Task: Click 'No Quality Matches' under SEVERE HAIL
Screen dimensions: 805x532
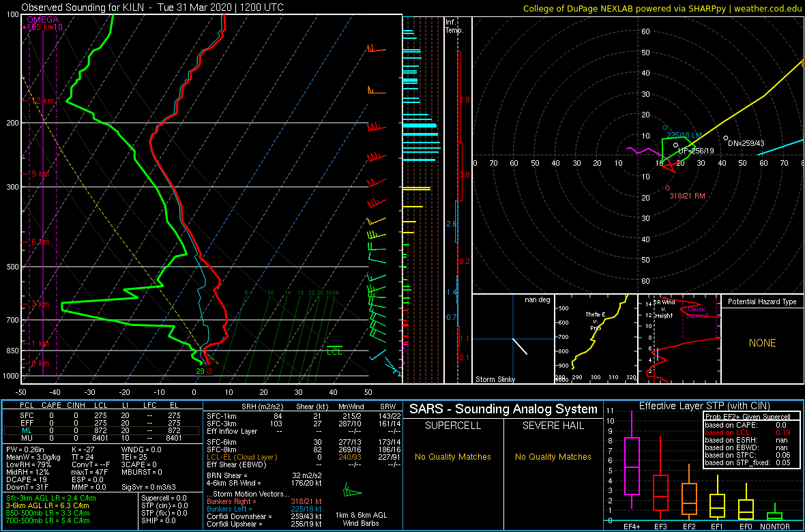Action: (x=553, y=456)
